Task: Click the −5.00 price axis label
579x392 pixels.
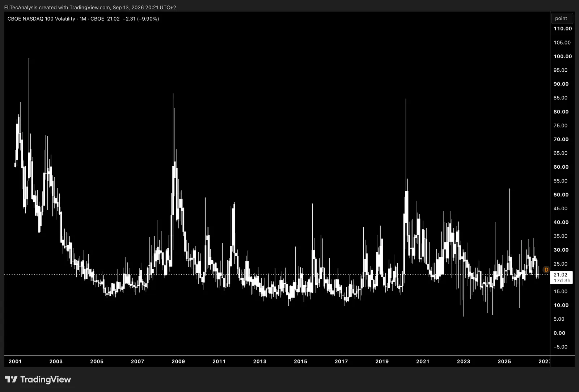Action: click(x=561, y=347)
